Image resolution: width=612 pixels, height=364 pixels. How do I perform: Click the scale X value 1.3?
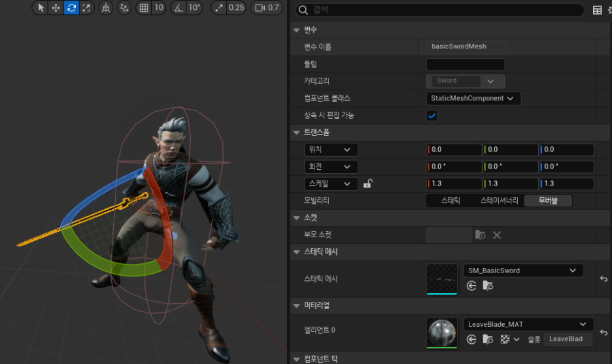click(454, 184)
